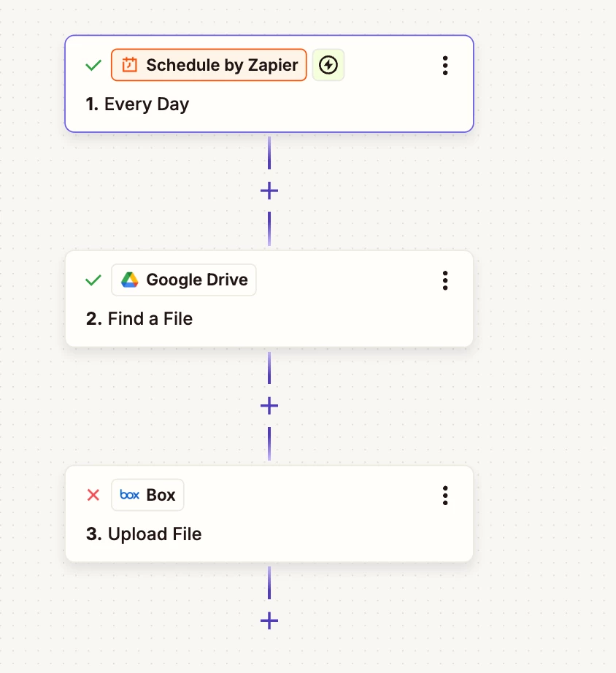Add step after Every Day trigger
This screenshot has height=673, width=616.
(x=269, y=191)
